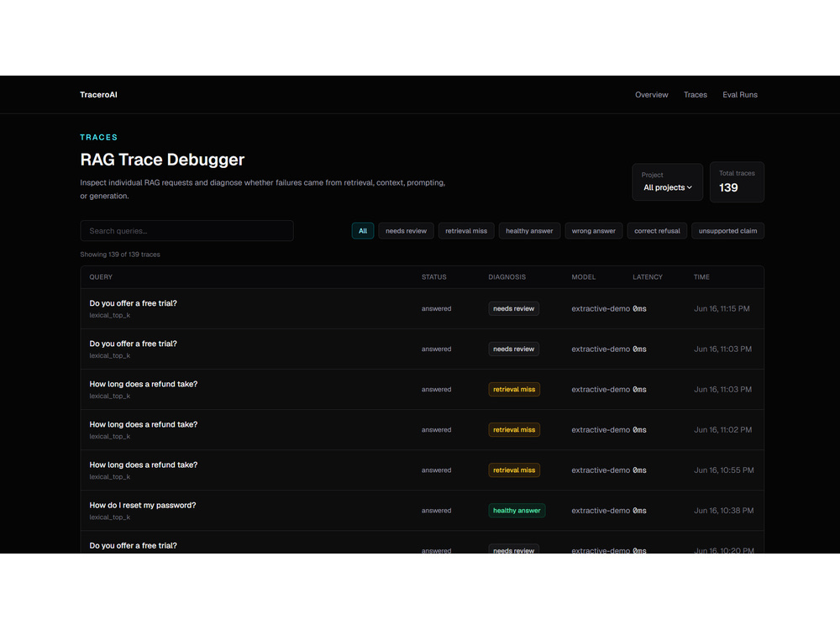
Task: Expand the All projects dropdown
Action: [x=668, y=187]
